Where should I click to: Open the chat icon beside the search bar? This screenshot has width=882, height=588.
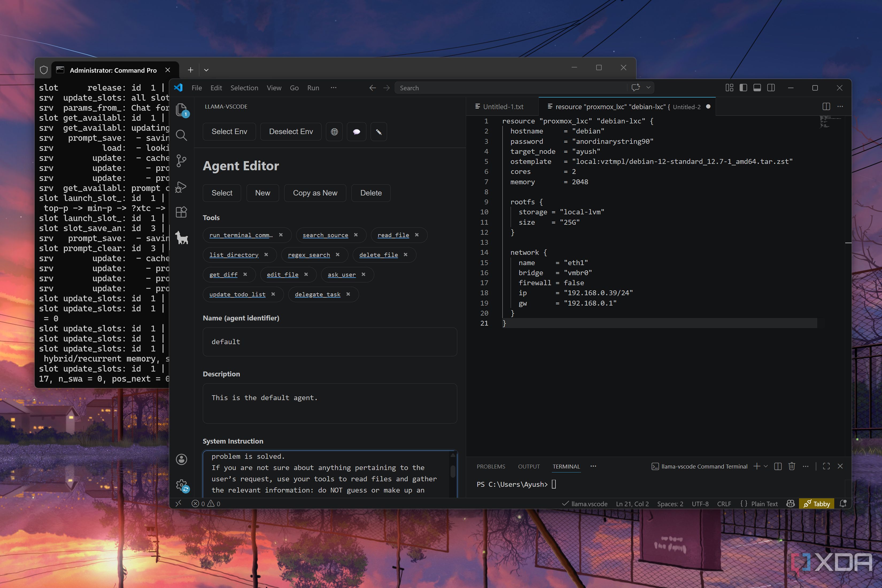(636, 87)
